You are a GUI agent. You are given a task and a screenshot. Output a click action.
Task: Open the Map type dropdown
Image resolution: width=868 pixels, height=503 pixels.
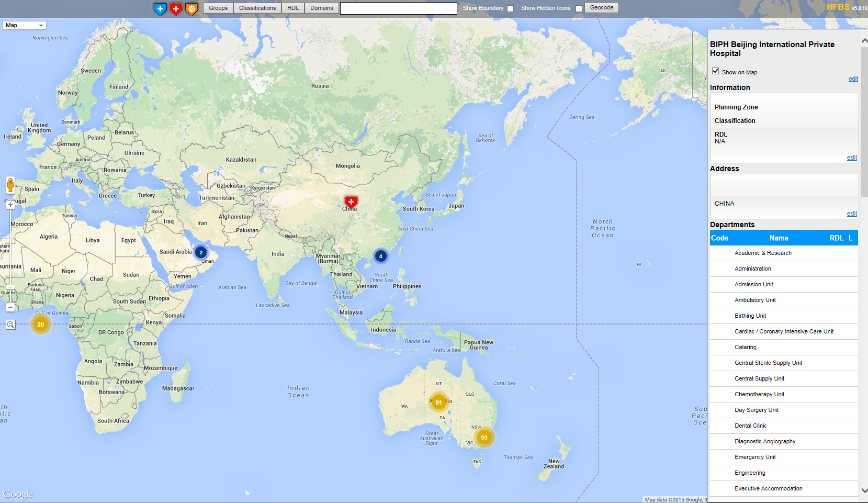pyautogui.click(x=25, y=25)
